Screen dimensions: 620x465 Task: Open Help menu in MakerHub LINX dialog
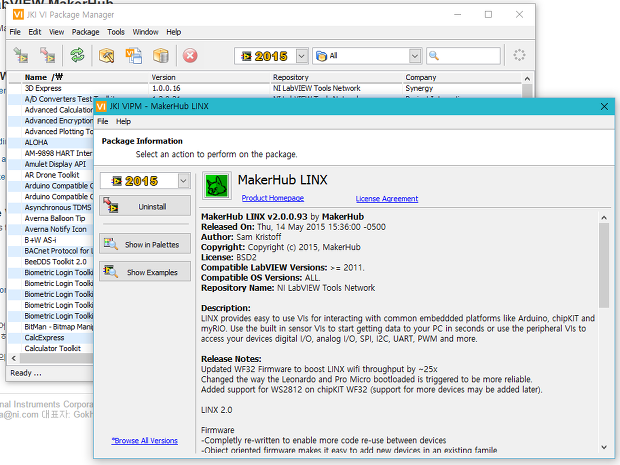pyautogui.click(x=123, y=121)
